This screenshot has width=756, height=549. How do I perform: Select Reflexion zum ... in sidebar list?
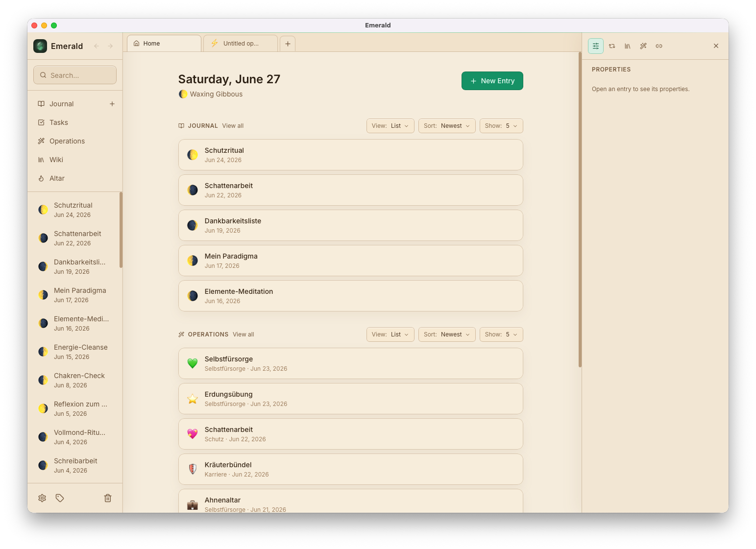(x=75, y=408)
